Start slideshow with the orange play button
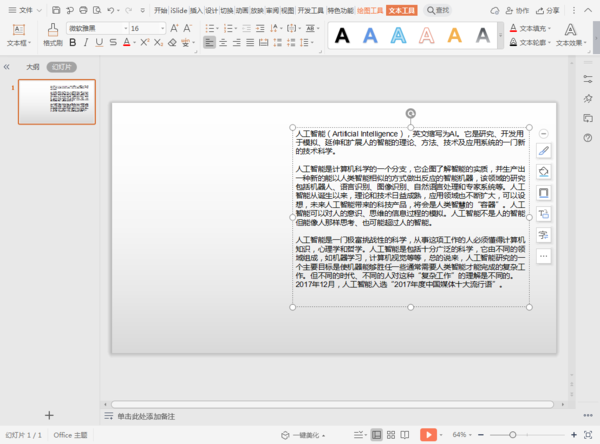This screenshot has height=444, width=600. pyautogui.click(x=427, y=435)
